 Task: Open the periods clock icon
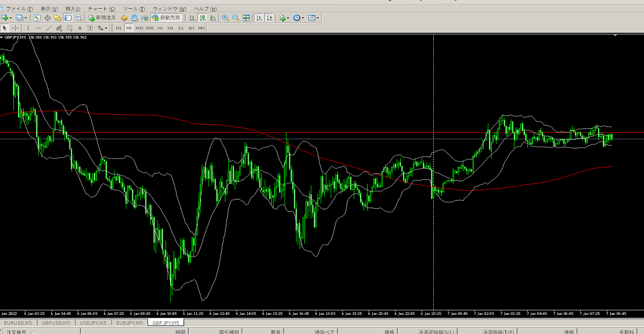click(297, 17)
